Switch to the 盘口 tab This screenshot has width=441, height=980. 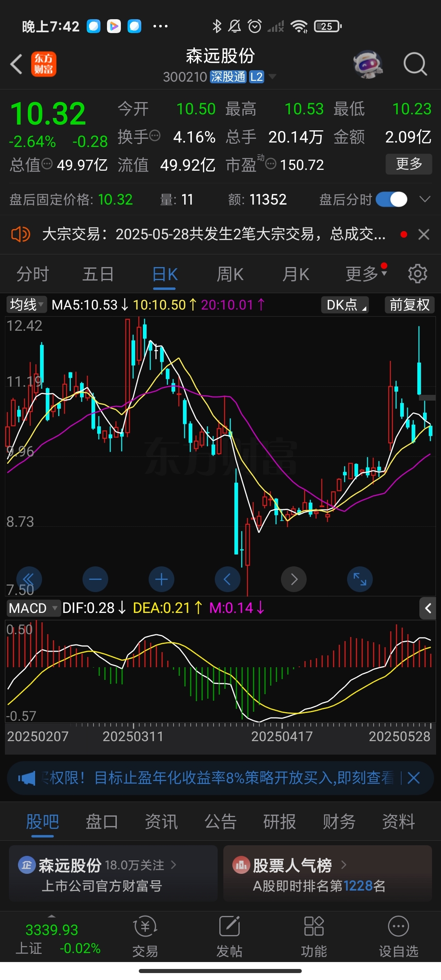click(x=102, y=822)
